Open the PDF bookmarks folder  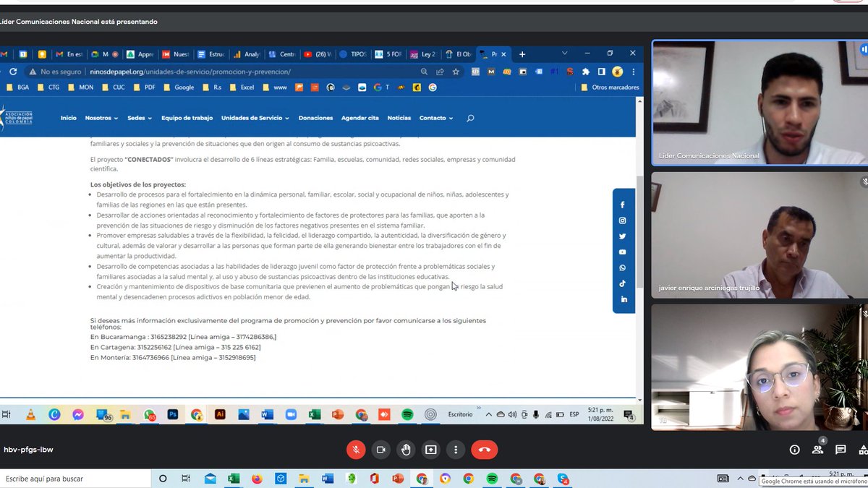(x=144, y=87)
